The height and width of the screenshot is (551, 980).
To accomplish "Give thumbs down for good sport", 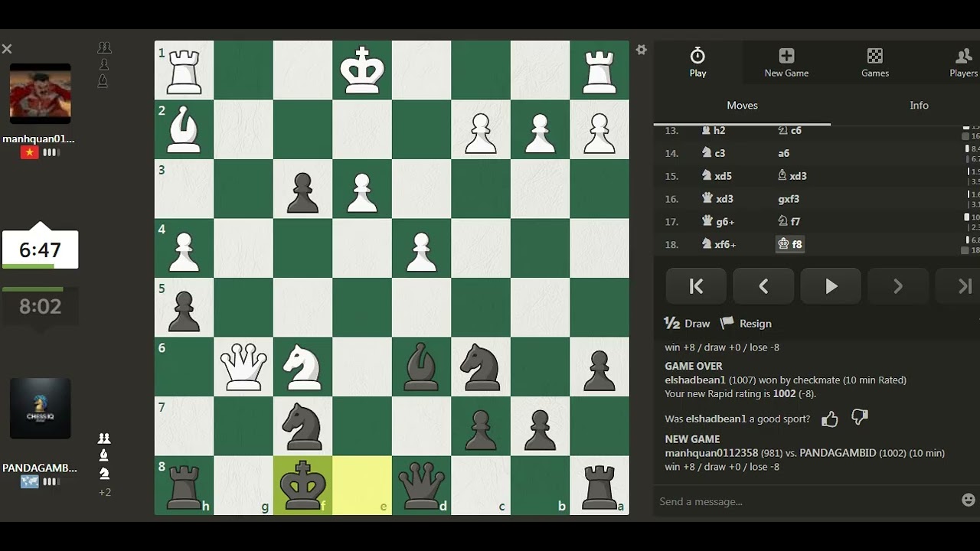I will [860, 418].
